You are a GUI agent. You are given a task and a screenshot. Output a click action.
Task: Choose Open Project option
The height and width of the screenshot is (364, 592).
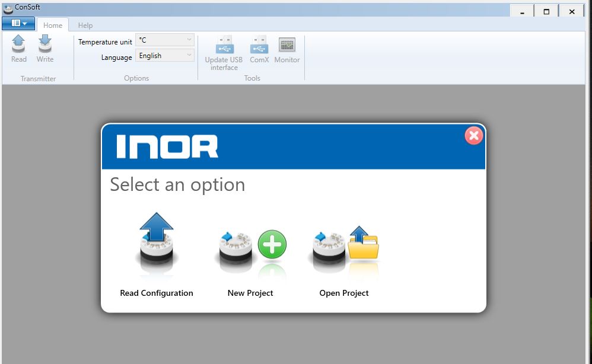pyautogui.click(x=344, y=261)
